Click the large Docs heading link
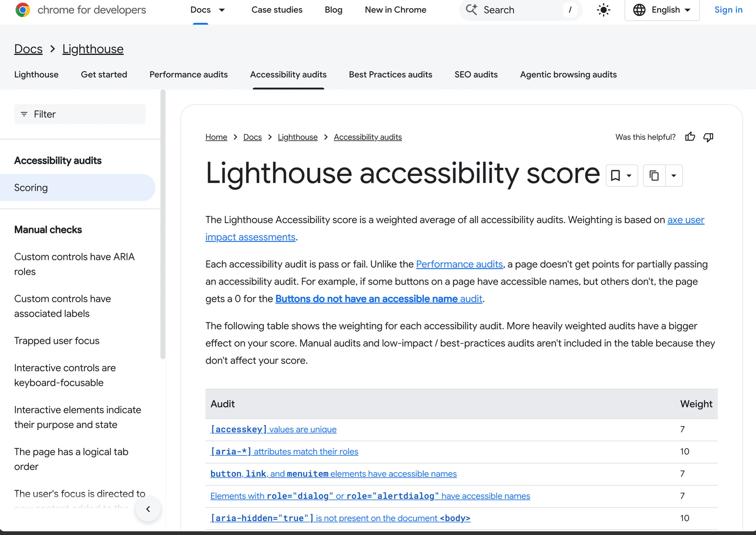This screenshot has height=535, width=756. (28, 49)
